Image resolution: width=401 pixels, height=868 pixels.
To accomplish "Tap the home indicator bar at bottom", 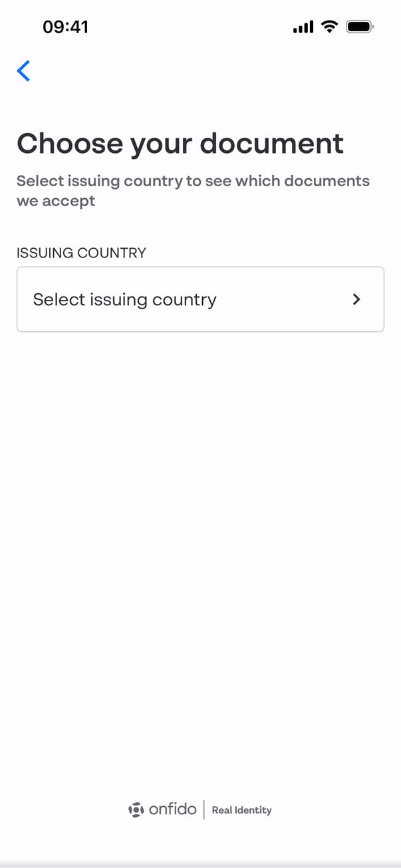I will click(x=200, y=863).
